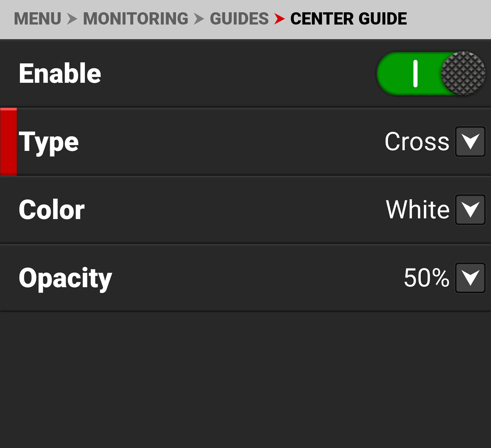Open the Color dropdown arrow

(470, 210)
